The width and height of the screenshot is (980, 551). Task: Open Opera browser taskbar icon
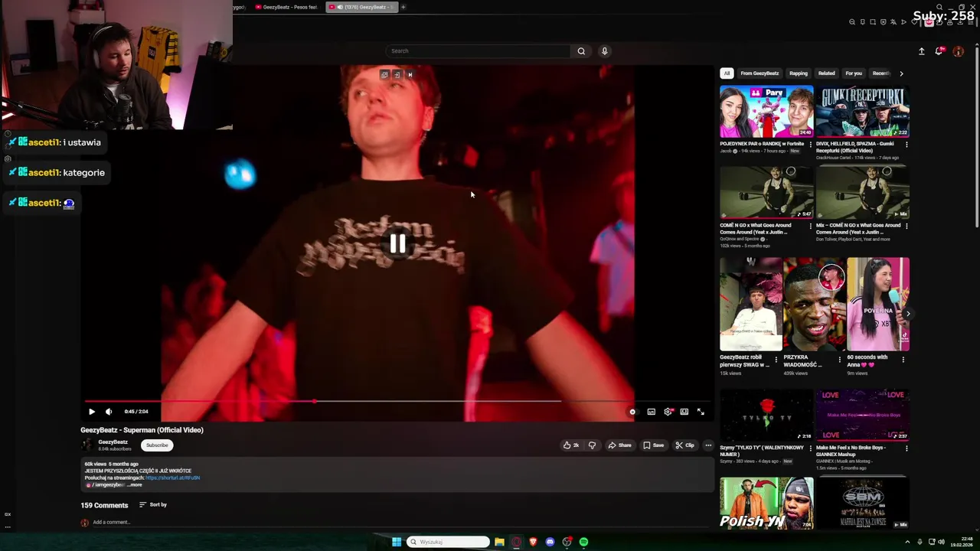pos(516,542)
